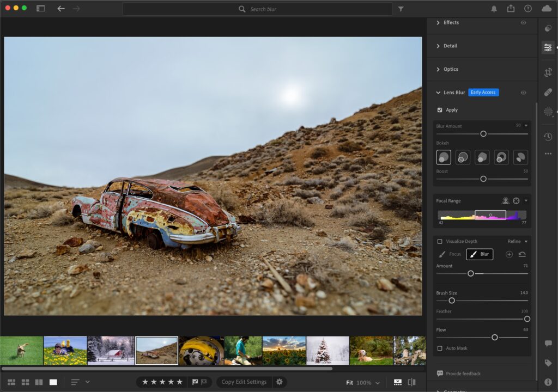Image resolution: width=558 pixels, height=392 pixels.
Task: Select the Blur brush mode
Action: pyautogui.click(x=480, y=254)
